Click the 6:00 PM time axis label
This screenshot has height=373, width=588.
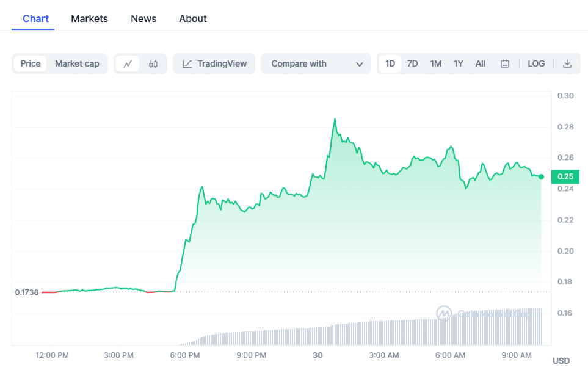[185, 355]
